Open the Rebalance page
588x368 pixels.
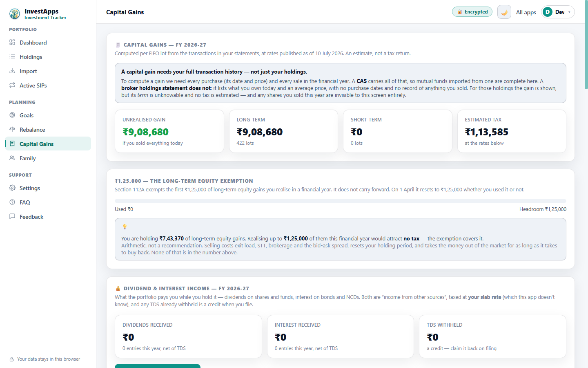coord(48,130)
